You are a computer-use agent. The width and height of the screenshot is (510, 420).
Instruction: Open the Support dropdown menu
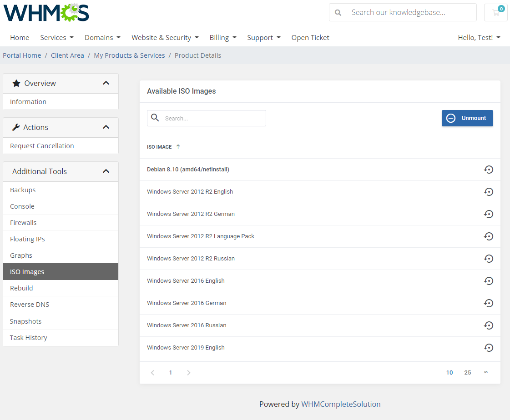pyautogui.click(x=264, y=37)
